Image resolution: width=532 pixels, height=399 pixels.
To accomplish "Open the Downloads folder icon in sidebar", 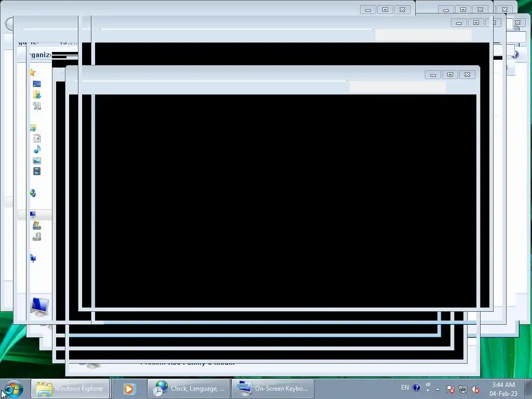I will tap(37, 95).
